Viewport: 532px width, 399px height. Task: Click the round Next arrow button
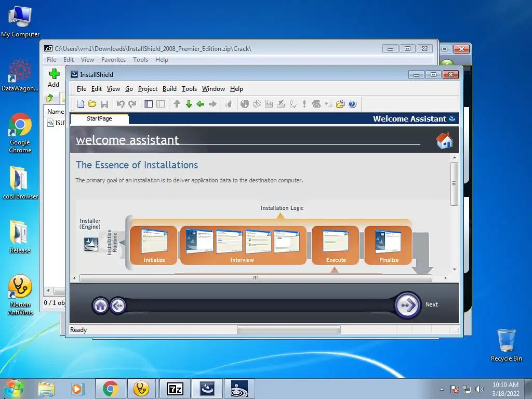tap(407, 305)
